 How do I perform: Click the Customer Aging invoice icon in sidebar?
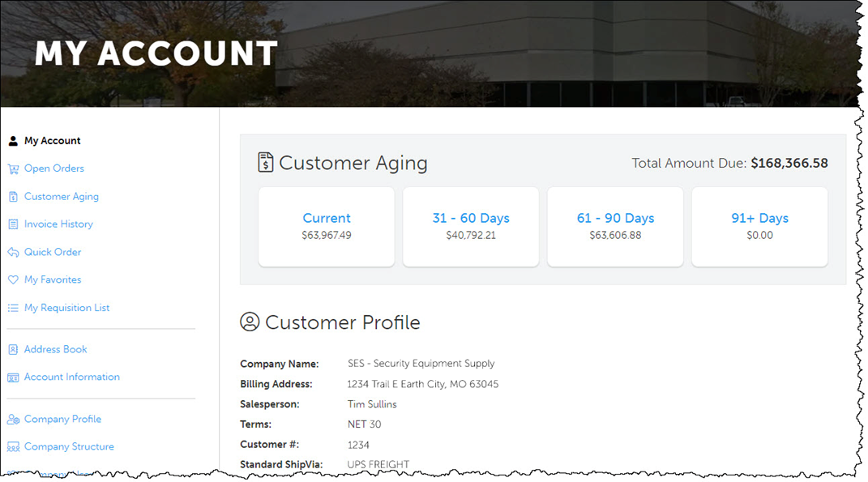click(11, 196)
